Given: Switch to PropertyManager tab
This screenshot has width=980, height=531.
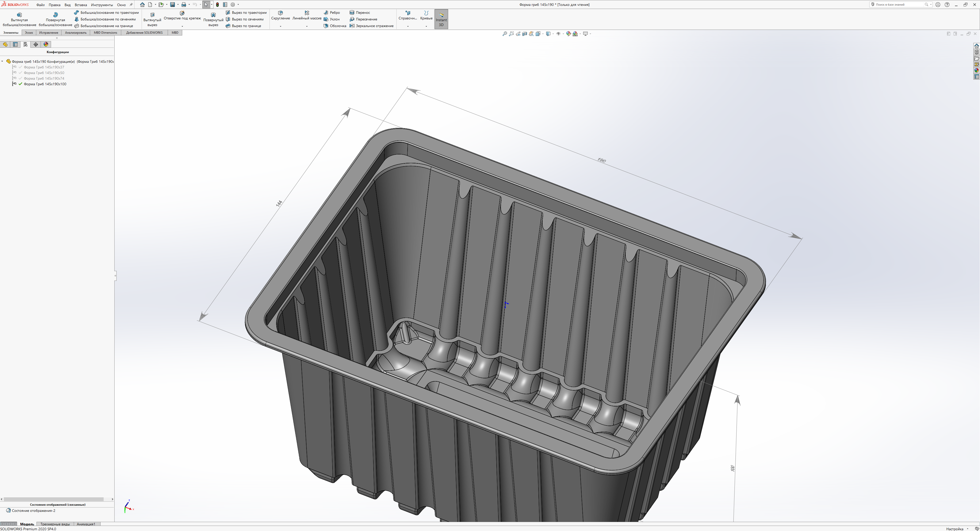Looking at the screenshot, I should (16, 44).
